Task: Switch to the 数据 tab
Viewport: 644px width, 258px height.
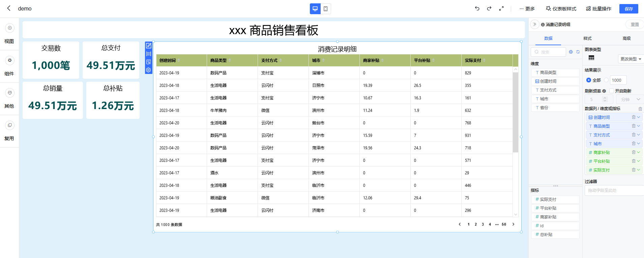Action: [x=548, y=38]
